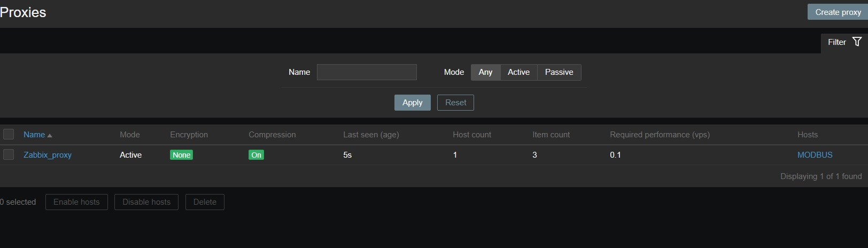
Task: Click the green On compression badge
Action: [x=256, y=155]
